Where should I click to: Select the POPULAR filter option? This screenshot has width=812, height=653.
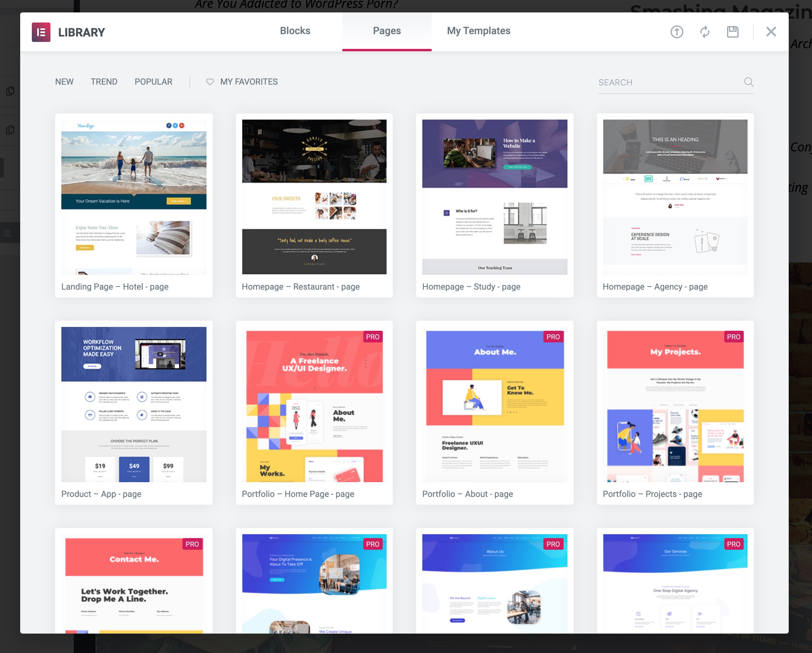click(x=153, y=81)
